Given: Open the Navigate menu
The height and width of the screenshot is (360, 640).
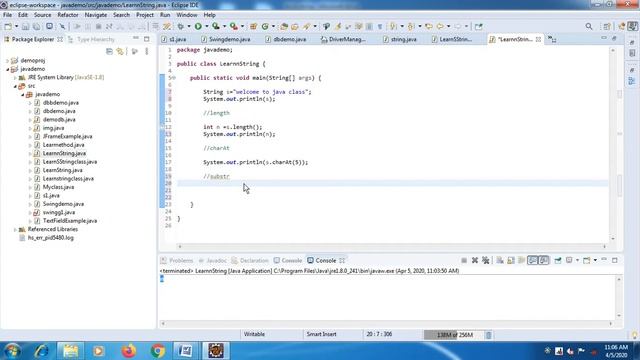Looking at the screenshot, I should 96,15.
